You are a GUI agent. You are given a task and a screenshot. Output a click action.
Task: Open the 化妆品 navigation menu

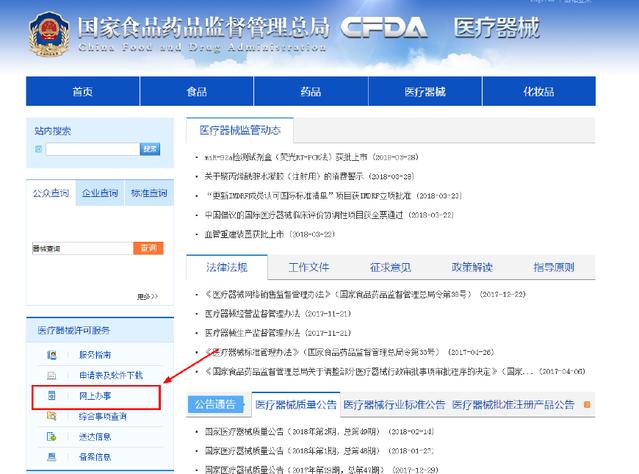pyautogui.click(x=538, y=92)
